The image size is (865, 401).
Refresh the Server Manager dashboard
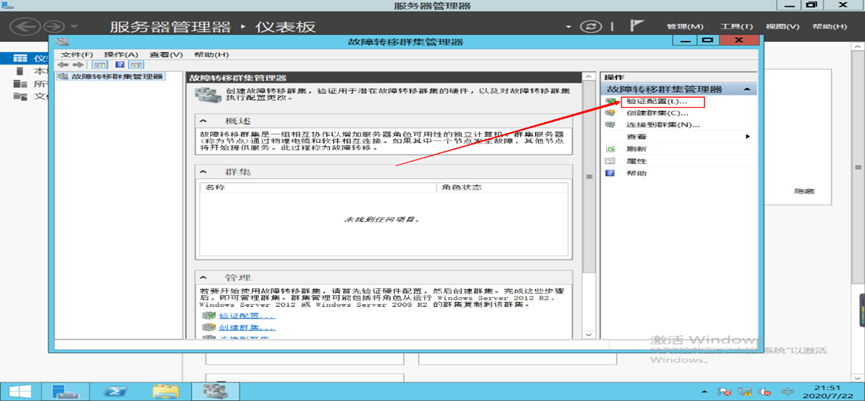point(590,26)
